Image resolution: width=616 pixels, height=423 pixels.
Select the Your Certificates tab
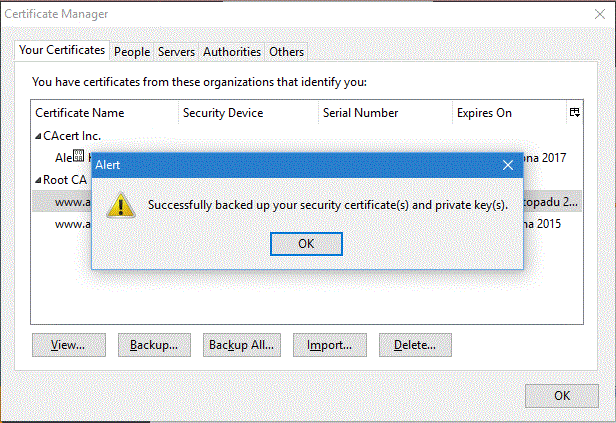tap(62, 50)
